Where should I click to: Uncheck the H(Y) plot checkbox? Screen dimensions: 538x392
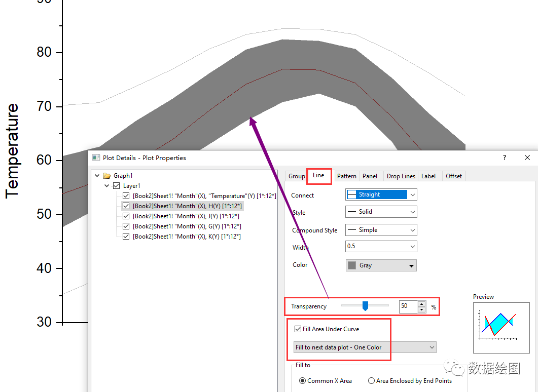pyautogui.click(x=126, y=206)
